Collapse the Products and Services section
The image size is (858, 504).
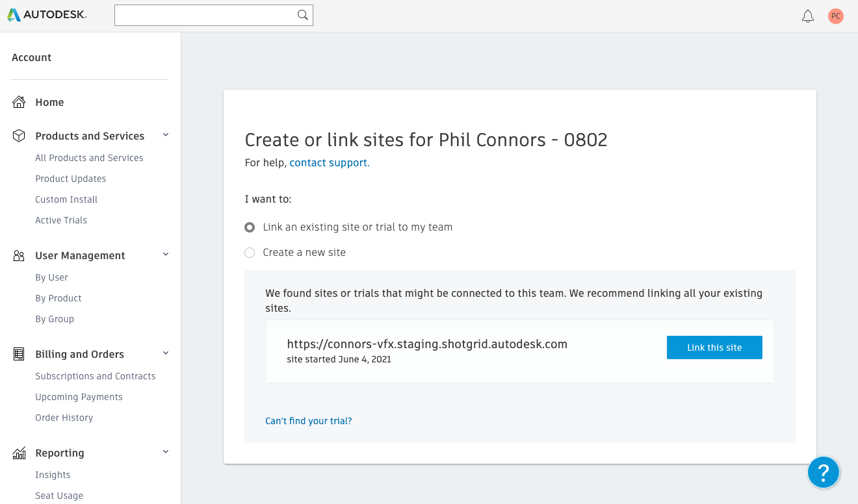[x=166, y=135]
